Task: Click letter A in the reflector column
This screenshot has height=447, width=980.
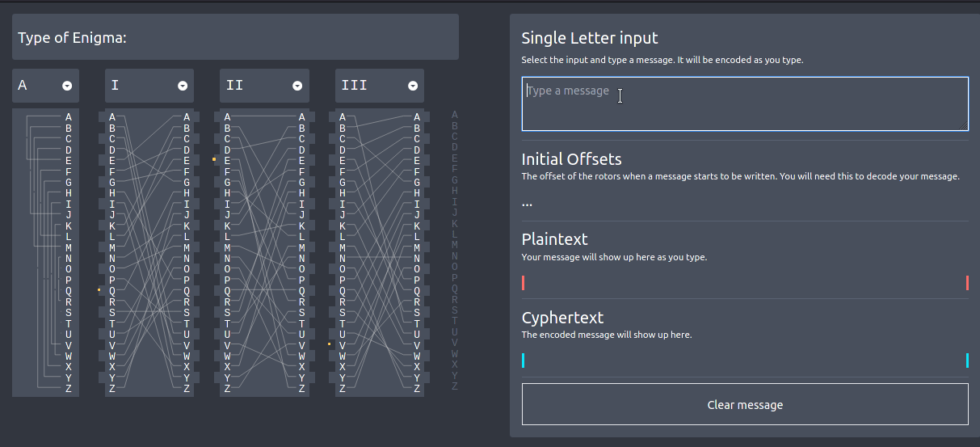Action: tap(69, 117)
